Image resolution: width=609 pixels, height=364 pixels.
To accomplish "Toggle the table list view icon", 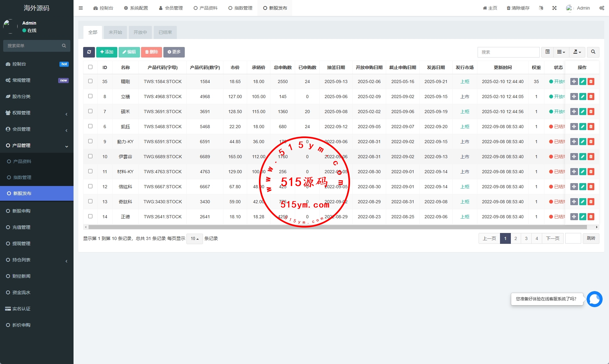I will [x=547, y=52].
